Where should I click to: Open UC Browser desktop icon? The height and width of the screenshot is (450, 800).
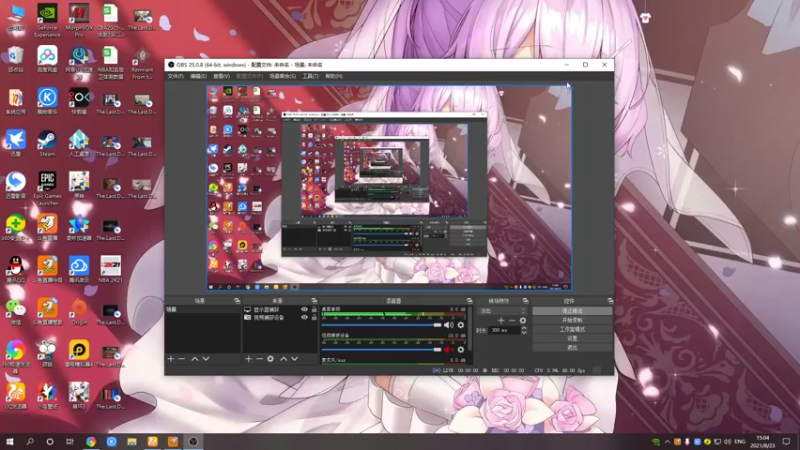[15, 395]
